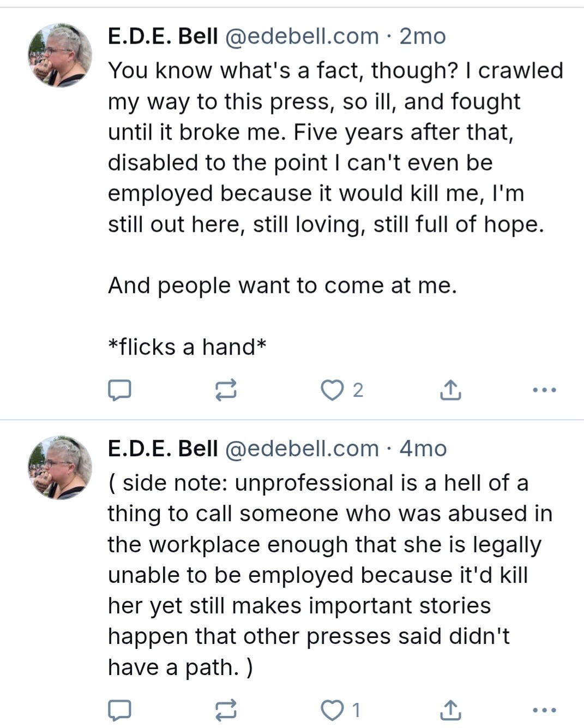
Task: Reply to the 4mo side note post
Action: click(x=119, y=709)
